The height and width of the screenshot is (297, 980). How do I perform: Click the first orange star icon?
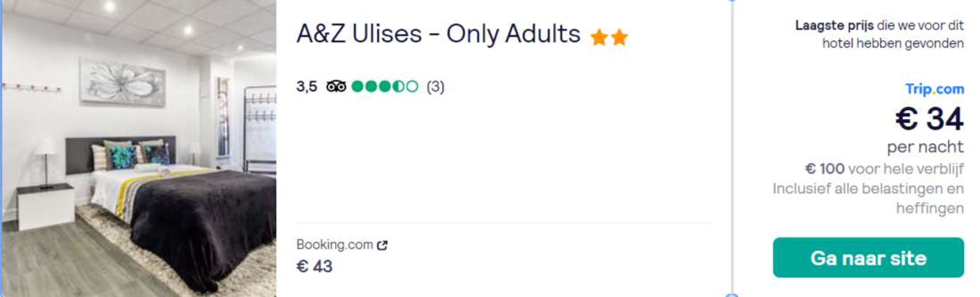[x=599, y=37]
